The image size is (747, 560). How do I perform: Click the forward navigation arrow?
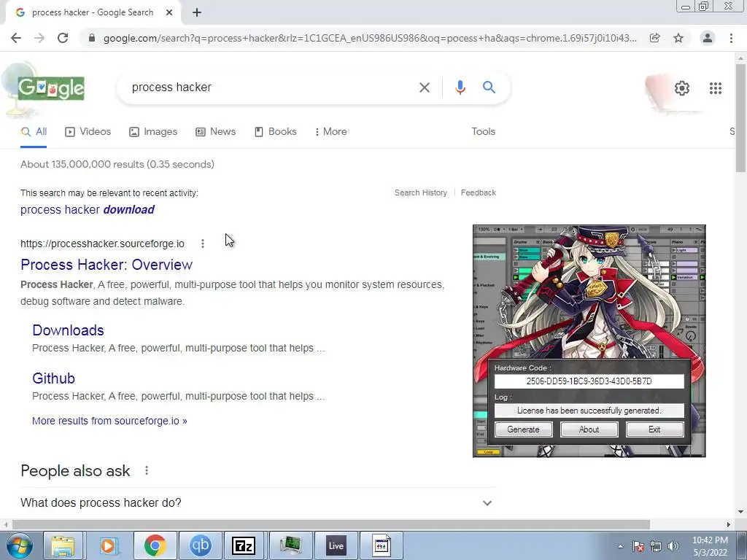coord(39,38)
